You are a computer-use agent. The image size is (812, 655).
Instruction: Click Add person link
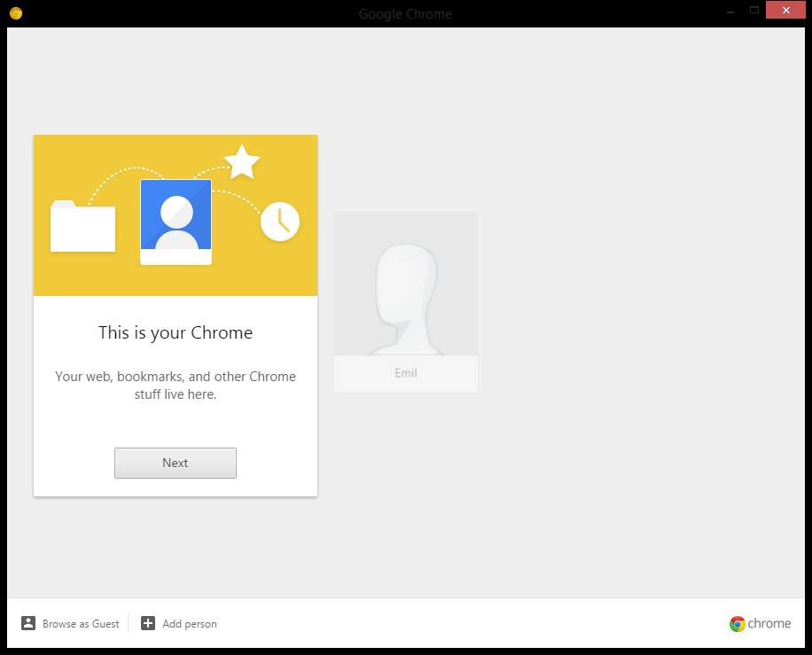pyautogui.click(x=190, y=623)
